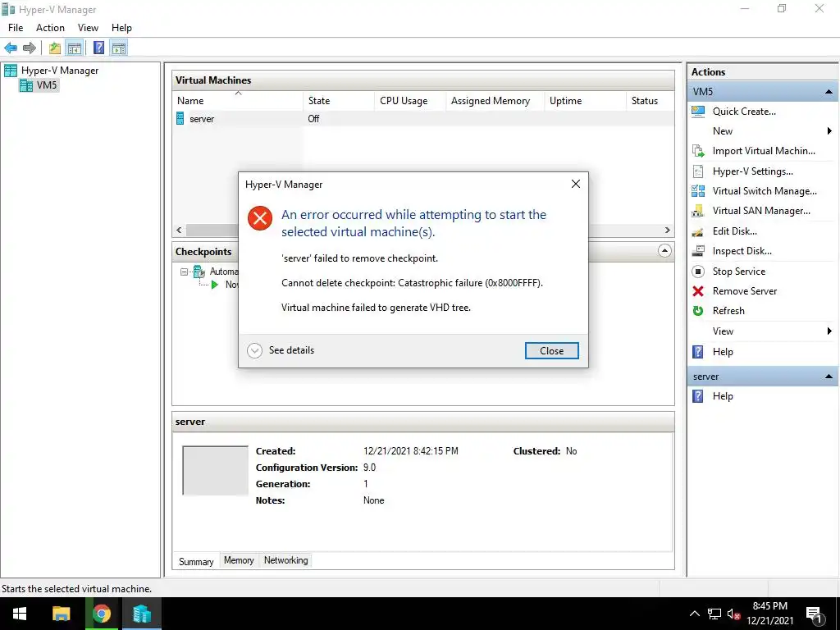Open the File menu
This screenshot has height=630, width=840.
coord(16,28)
